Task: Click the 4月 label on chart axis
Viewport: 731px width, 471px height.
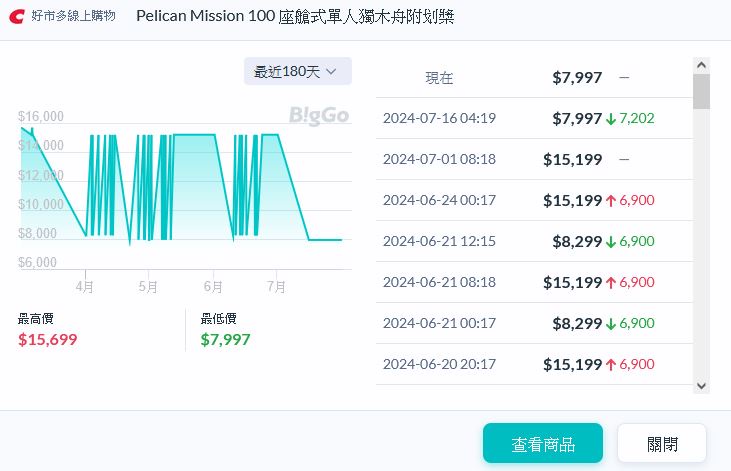Action: 85,287
